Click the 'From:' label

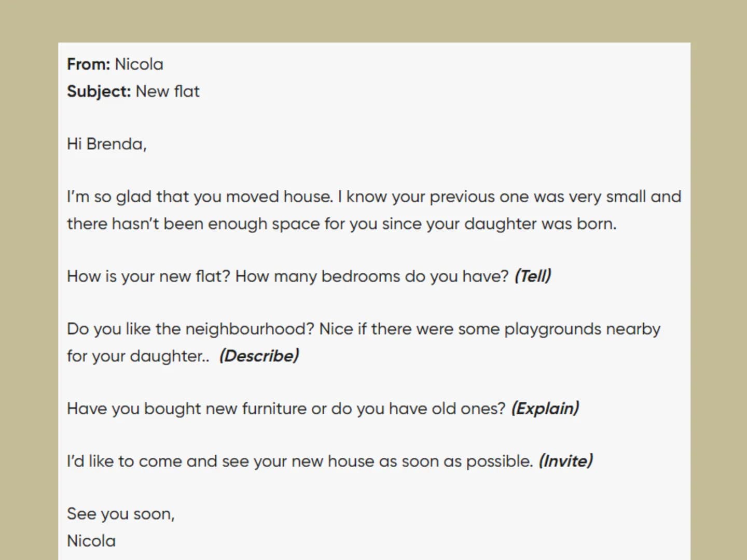(x=88, y=64)
